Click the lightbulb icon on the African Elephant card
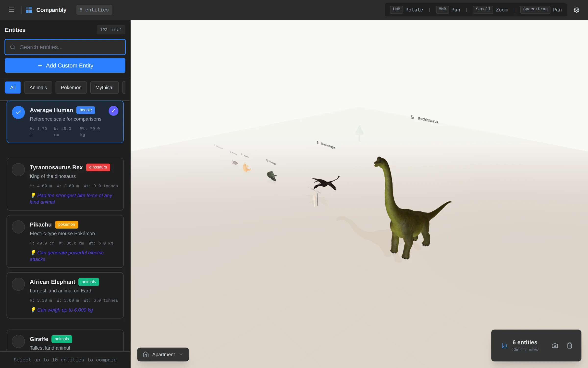This screenshot has width=588, height=368. tap(33, 310)
